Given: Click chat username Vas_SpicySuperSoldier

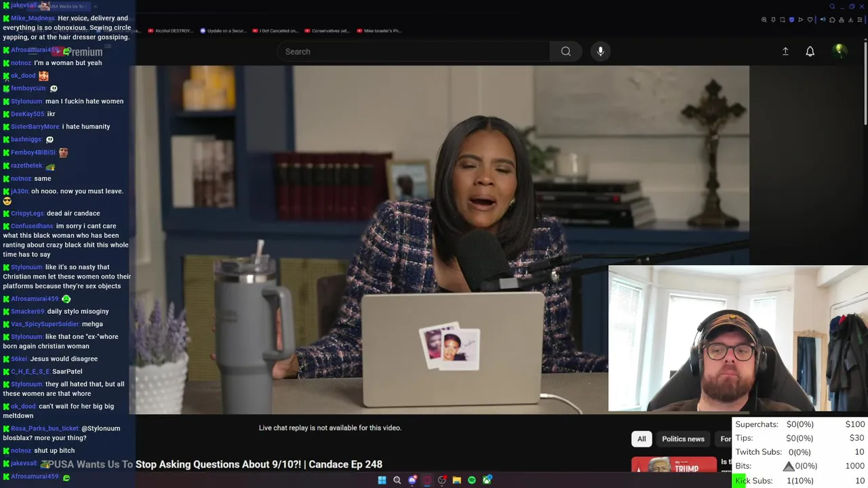Looking at the screenshot, I should [x=45, y=324].
